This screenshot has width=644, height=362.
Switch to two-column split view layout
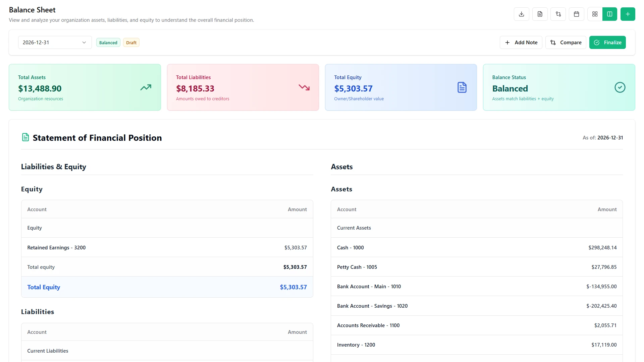tap(610, 14)
